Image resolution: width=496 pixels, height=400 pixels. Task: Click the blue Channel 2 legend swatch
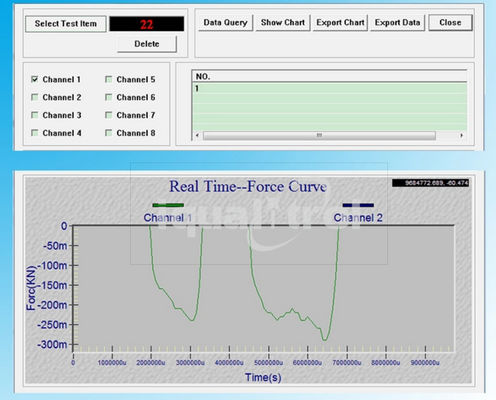click(358, 205)
